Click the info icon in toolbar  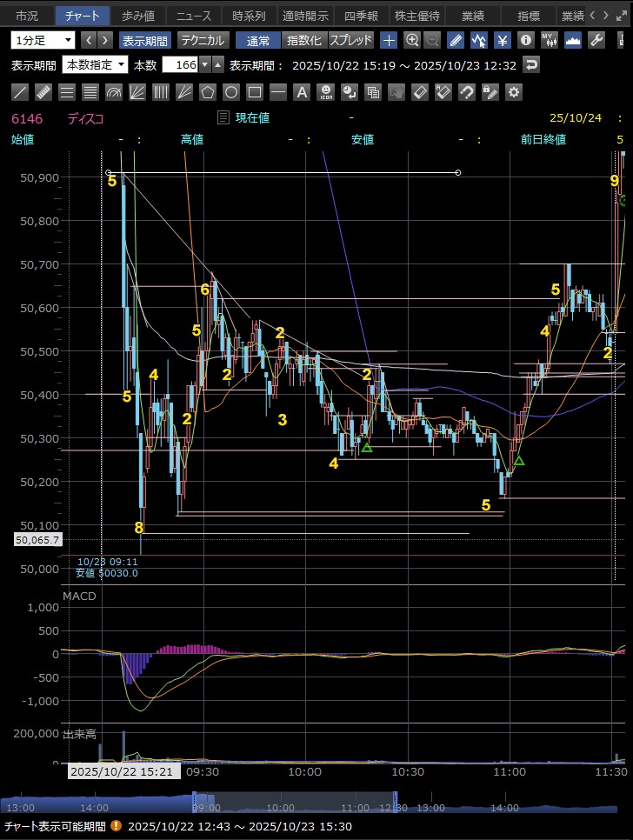526,40
